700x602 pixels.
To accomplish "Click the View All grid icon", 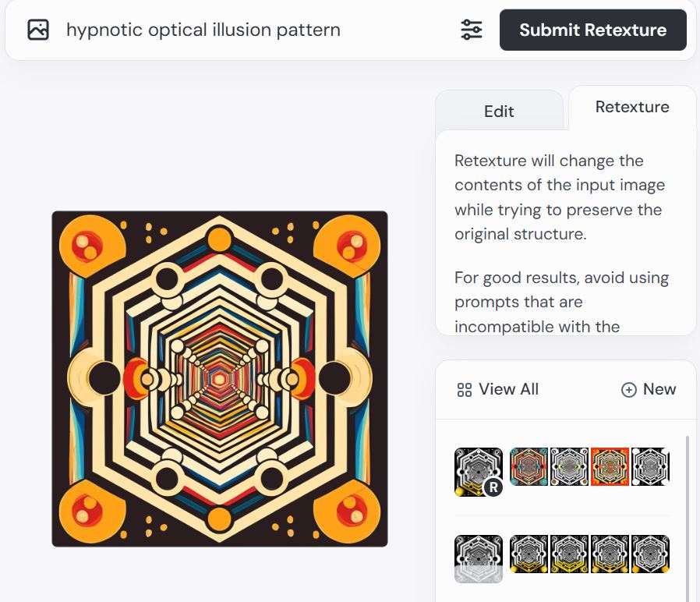I will (x=465, y=390).
